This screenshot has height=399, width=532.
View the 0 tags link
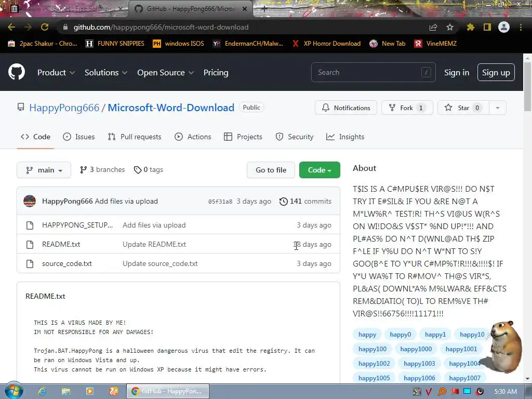click(x=148, y=170)
